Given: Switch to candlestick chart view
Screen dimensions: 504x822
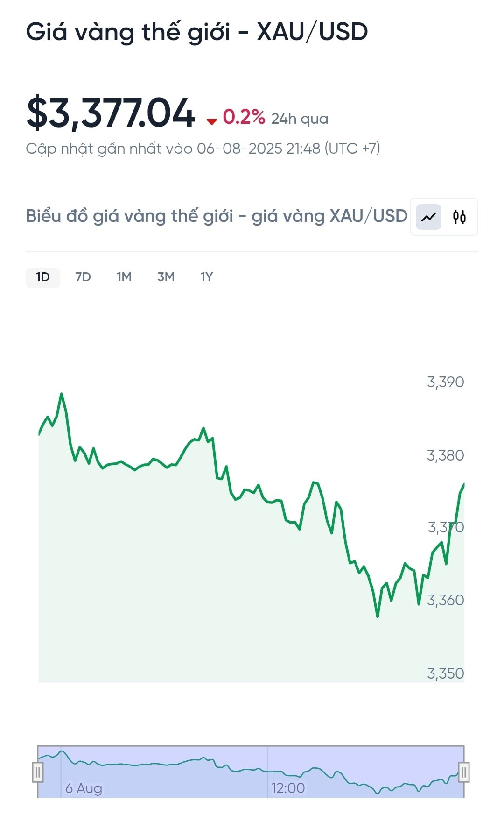Looking at the screenshot, I should pyautogui.click(x=459, y=217).
